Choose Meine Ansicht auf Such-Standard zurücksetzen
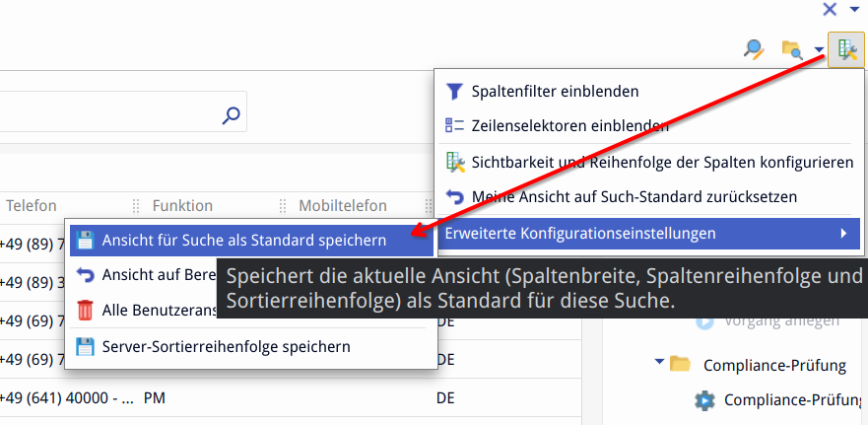The image size is (868, 425). 634,196
